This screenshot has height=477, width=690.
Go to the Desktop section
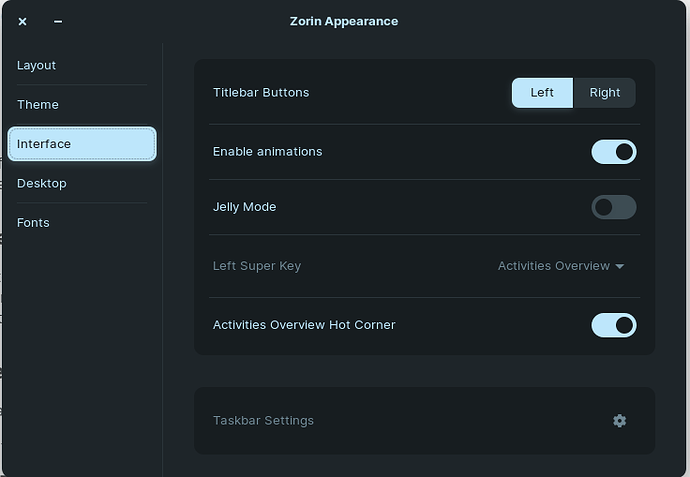tap(82, 183)
